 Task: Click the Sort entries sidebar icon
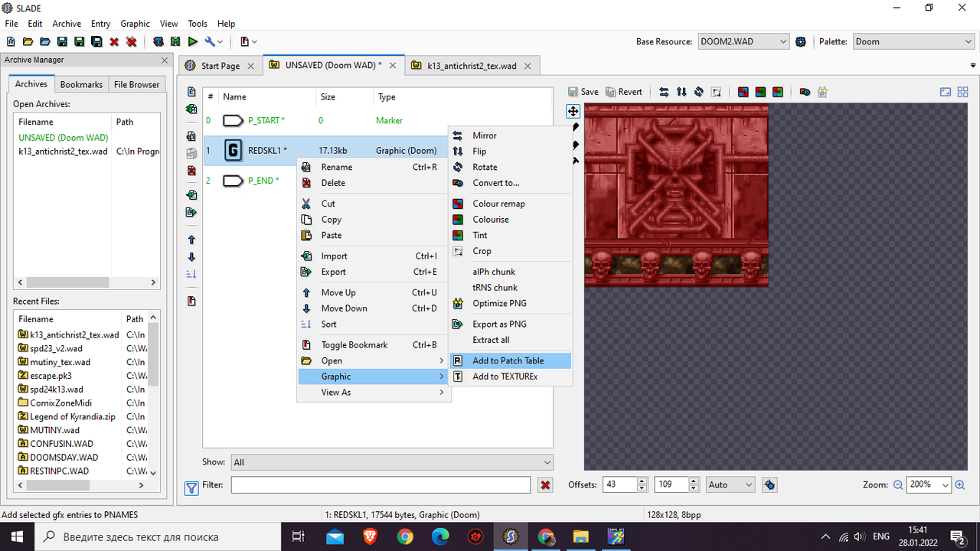tap(191, 274)
